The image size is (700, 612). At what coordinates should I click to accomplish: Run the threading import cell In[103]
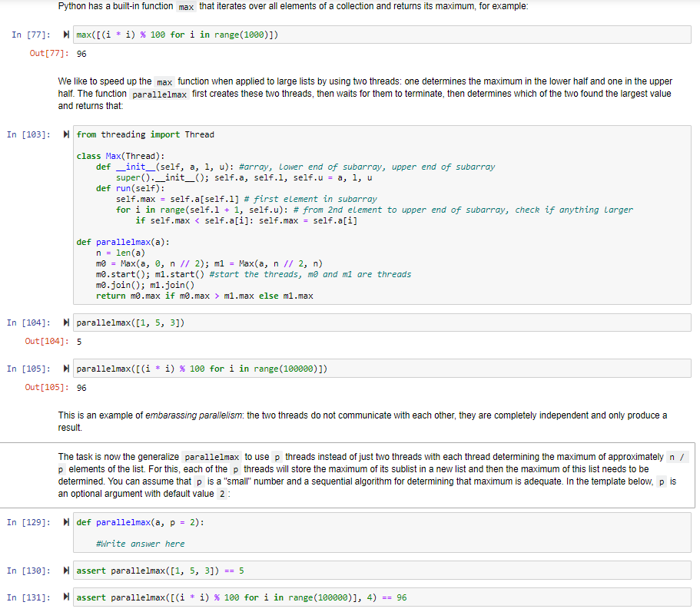pos(65,134)
